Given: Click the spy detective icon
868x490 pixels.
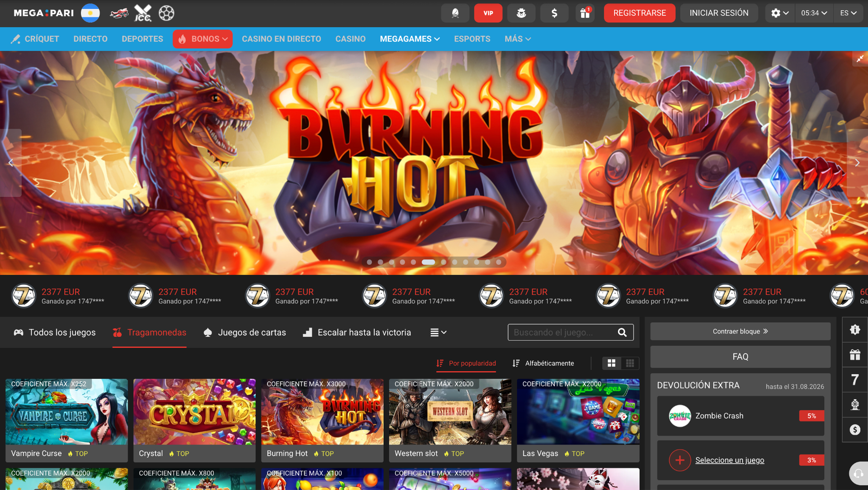Looking at the screenshot, I should pyautogui.click(x=521, y=13).
